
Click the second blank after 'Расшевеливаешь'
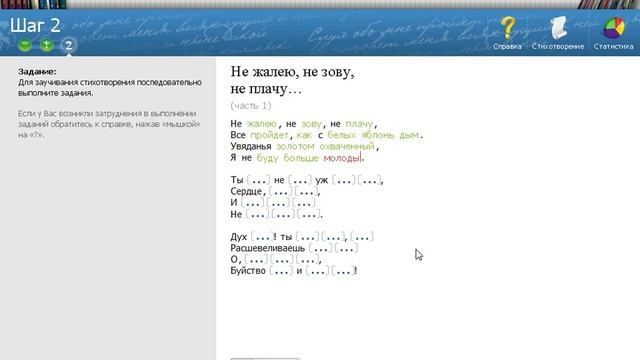pyautogui.click(x=346, y=248)
